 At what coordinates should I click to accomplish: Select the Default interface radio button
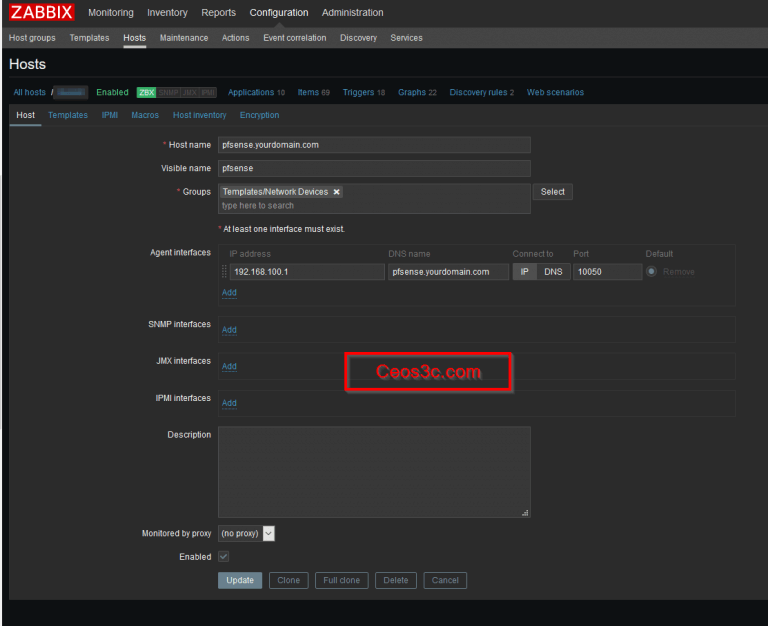pyautogui.click(x=651, y=271)
